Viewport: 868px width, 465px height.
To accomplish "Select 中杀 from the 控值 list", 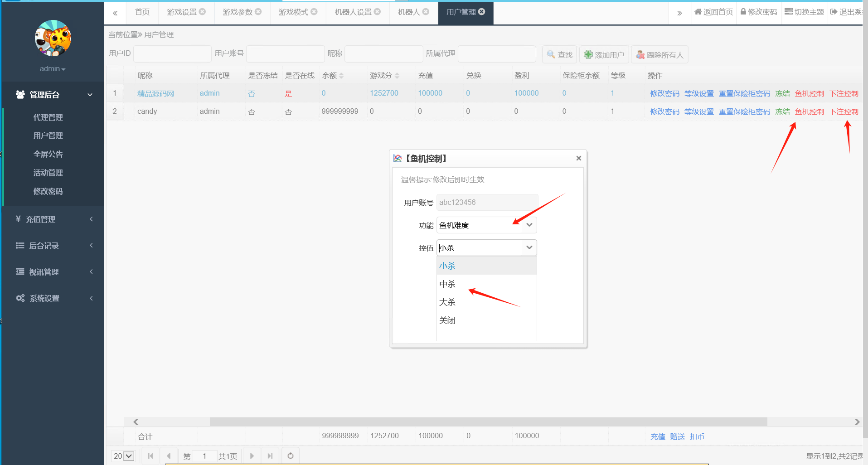I will [x=447, y=284].
